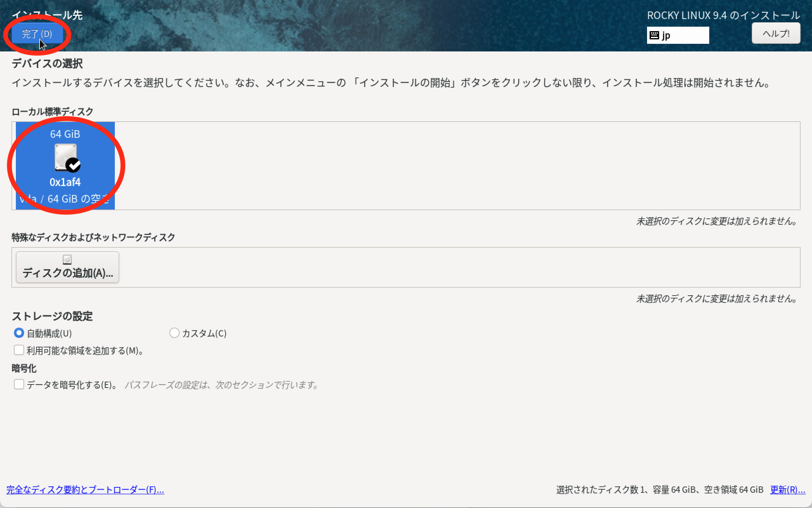
Task: Click small disk icon on ディスクの追加 button
Action: (x=68, y=259)
